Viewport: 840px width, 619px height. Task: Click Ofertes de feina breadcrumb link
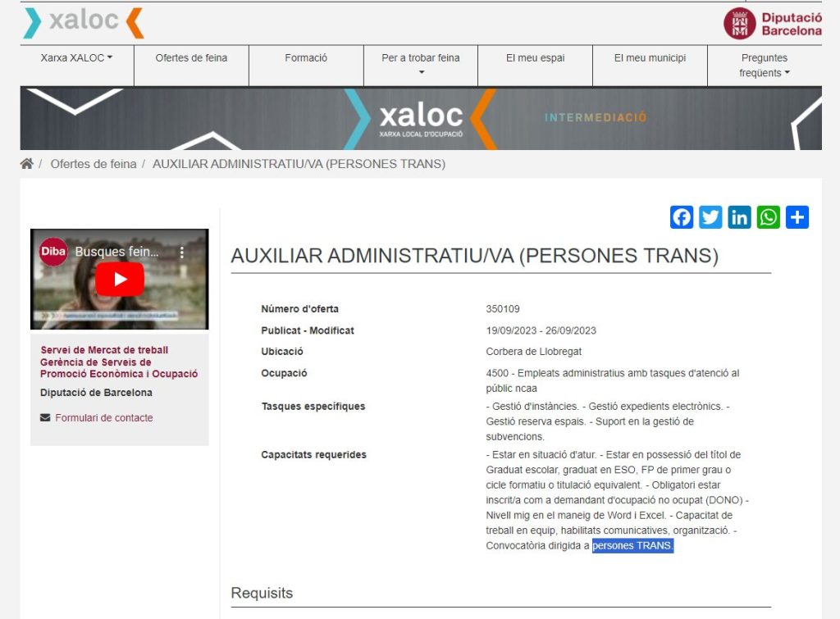tap(94, 164)
